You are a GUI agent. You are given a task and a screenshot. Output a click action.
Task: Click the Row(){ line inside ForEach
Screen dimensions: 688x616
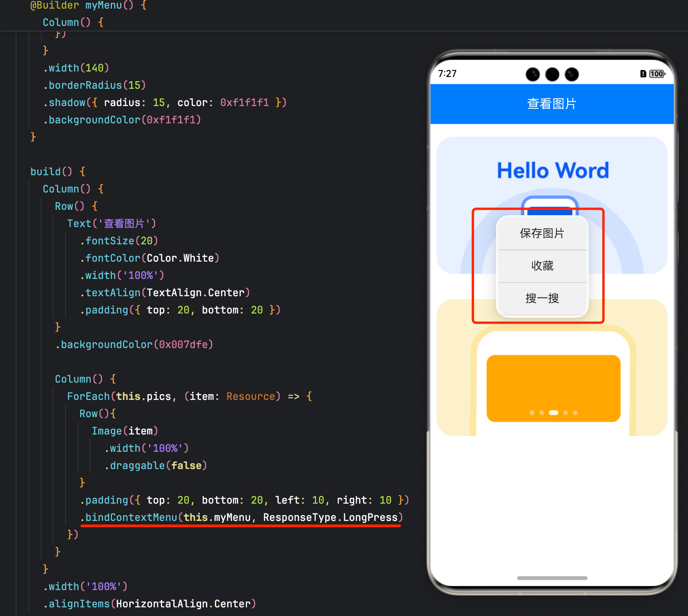pyautogui.click(x=97, y=414)
